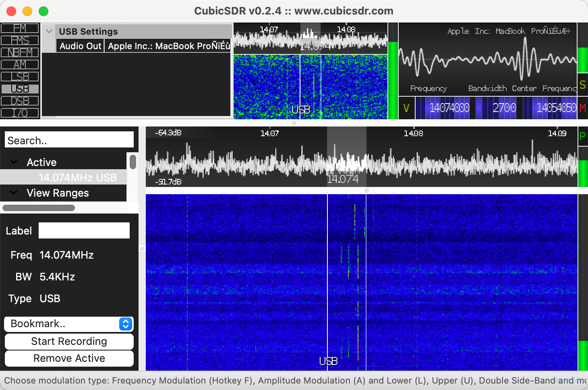588x390 pixels.
Task: Choose the USB modulation button
Action: (20, 89)
